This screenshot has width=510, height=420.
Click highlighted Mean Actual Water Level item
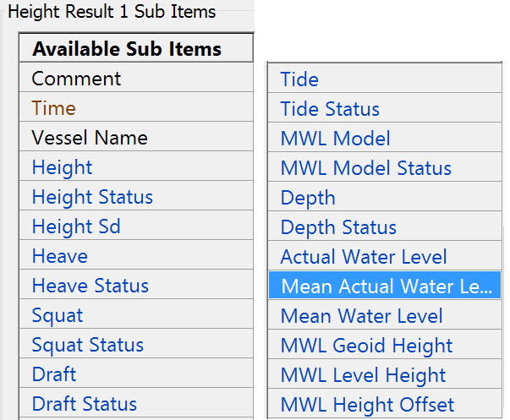click(386, 286)
